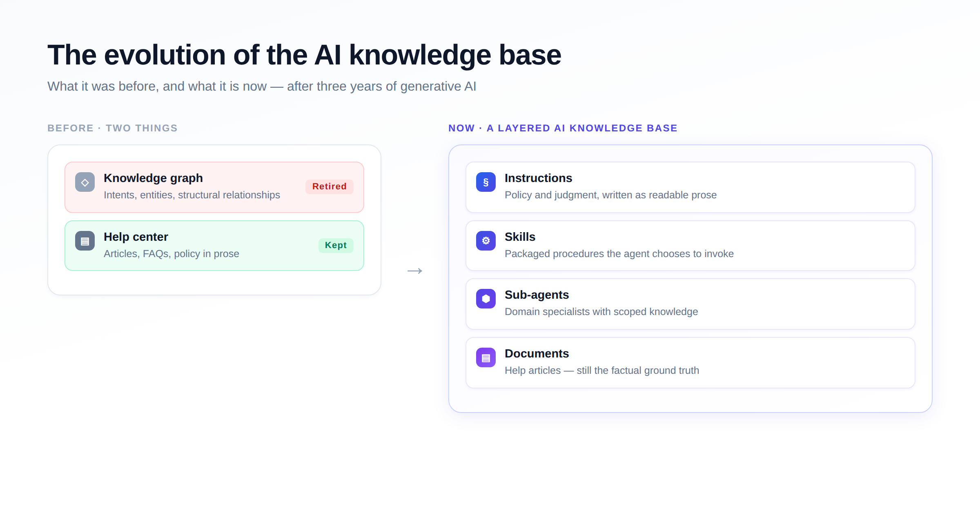Click subtitle about three years of generative AI
The width and height of the screenshot is (980, 506).
coord(262,87)
